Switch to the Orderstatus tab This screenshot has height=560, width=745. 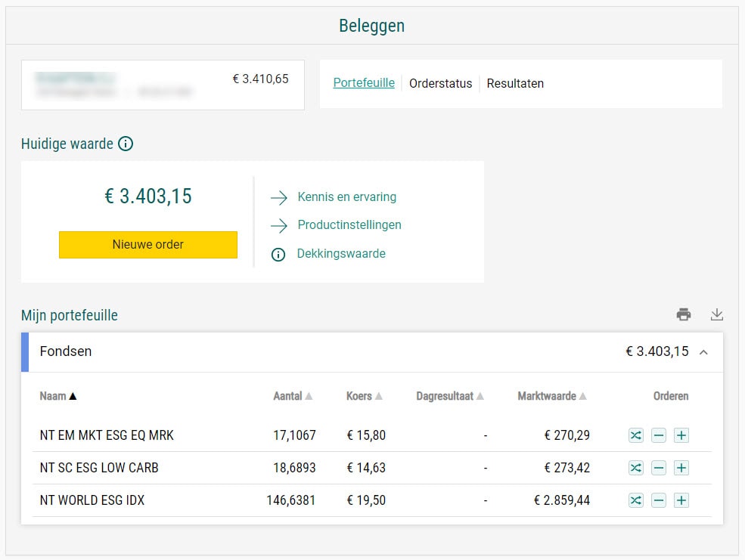[440, 84]
